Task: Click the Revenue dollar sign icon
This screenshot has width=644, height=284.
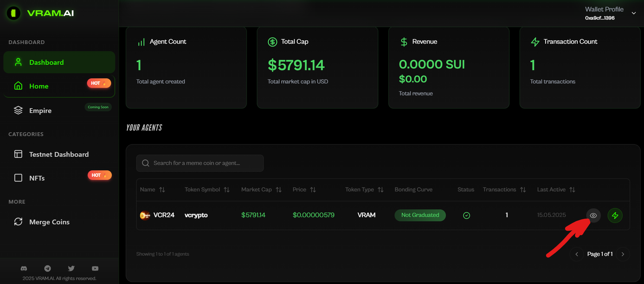Action: tap(404, 42)
